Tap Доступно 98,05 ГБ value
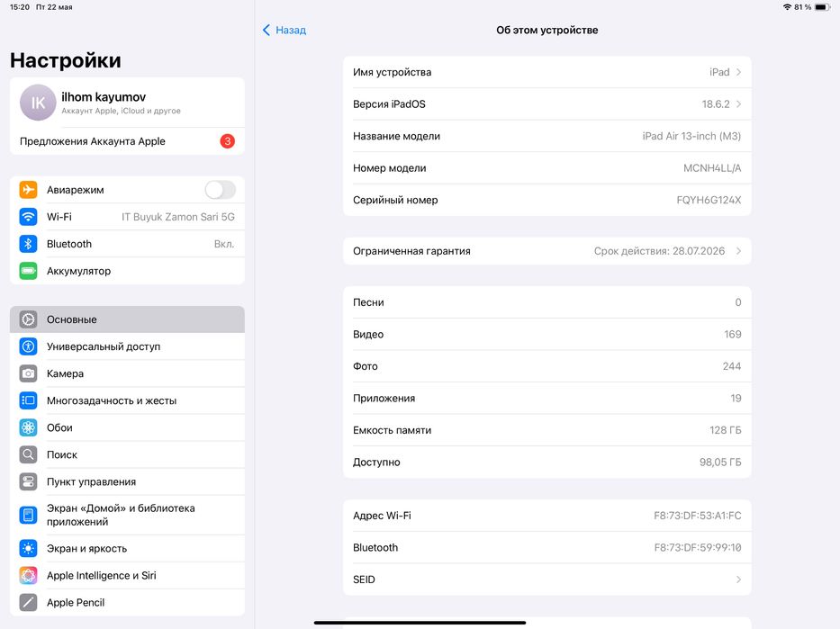Screen dimensions: 840x629 point(720,462)
